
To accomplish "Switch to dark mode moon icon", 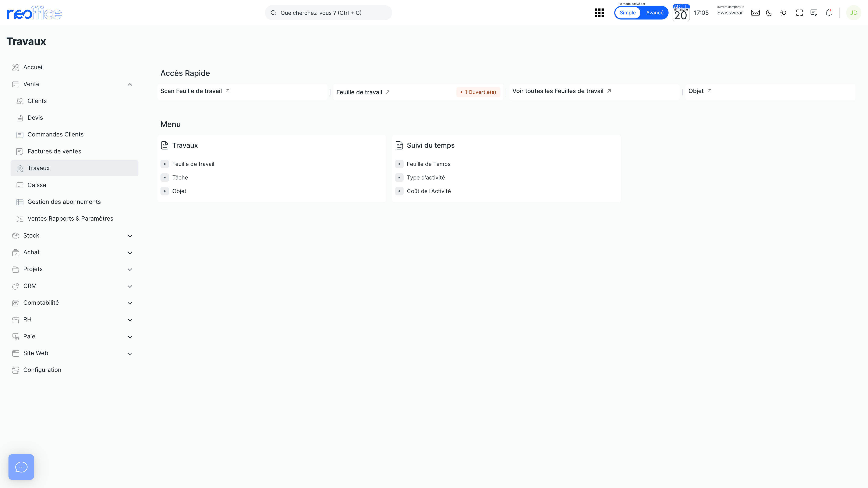I will (x=769, y=13).
